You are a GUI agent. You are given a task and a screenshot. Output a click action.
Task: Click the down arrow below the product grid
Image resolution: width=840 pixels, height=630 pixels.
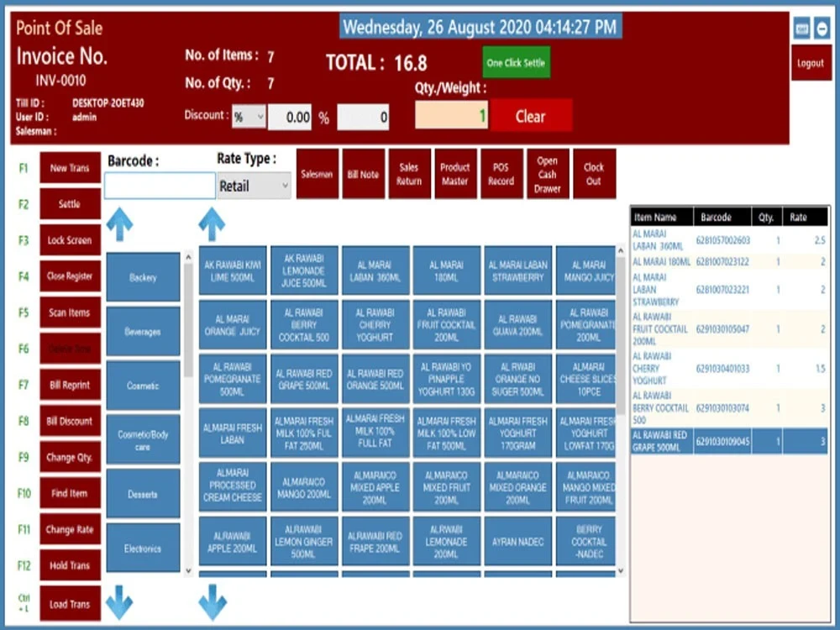tap(213, 602)
